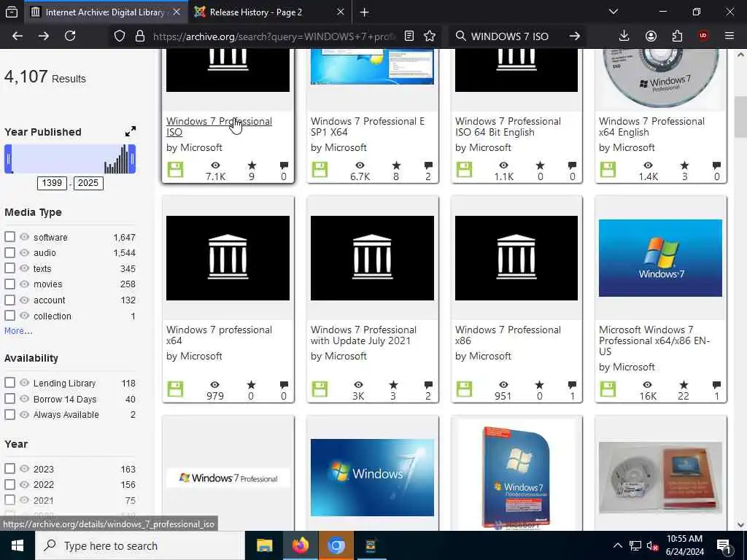View site security padlock info

[x=140, y=36]
